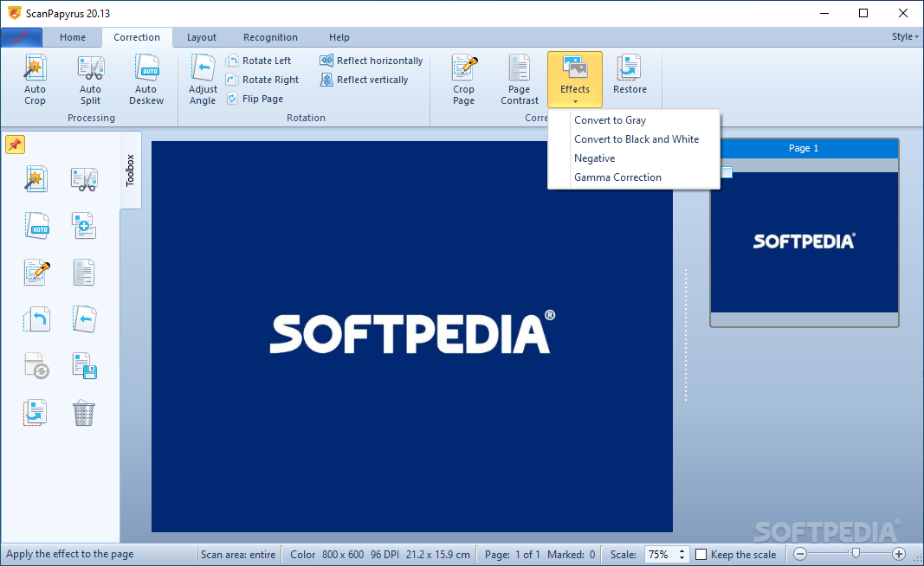Click the zoom slider handle
This screenshot has height=566, width=924.
(x=856, y=553)
